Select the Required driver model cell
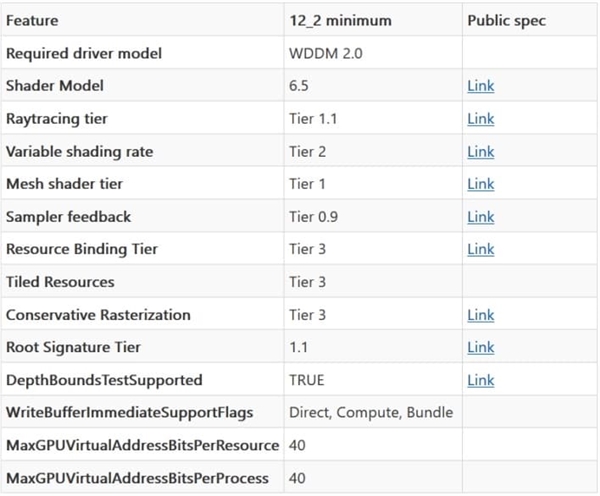The height and width of the screenshot is (496, 600). [83, 53]
